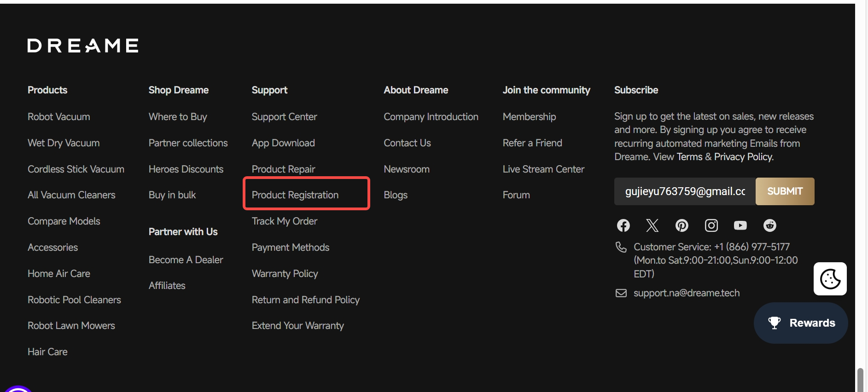View Payment Methods link
This screenshot has height=392, width=868.
click(x=291, y=248)
